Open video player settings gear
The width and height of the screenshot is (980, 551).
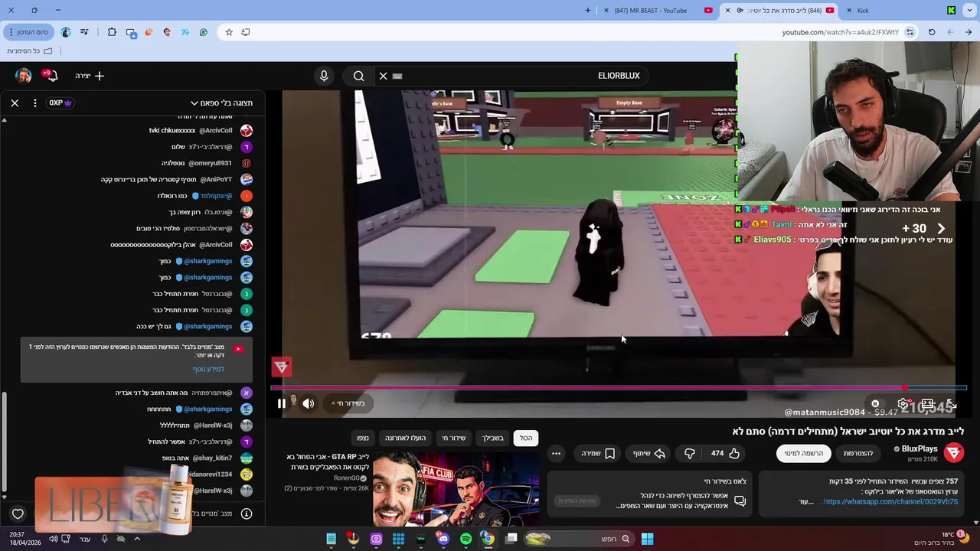pyautogui.click(x=903, y=403)
